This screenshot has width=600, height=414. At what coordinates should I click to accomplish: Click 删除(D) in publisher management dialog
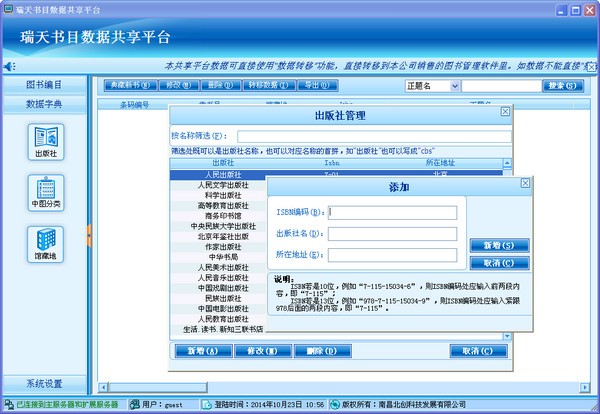pos(323,351)
